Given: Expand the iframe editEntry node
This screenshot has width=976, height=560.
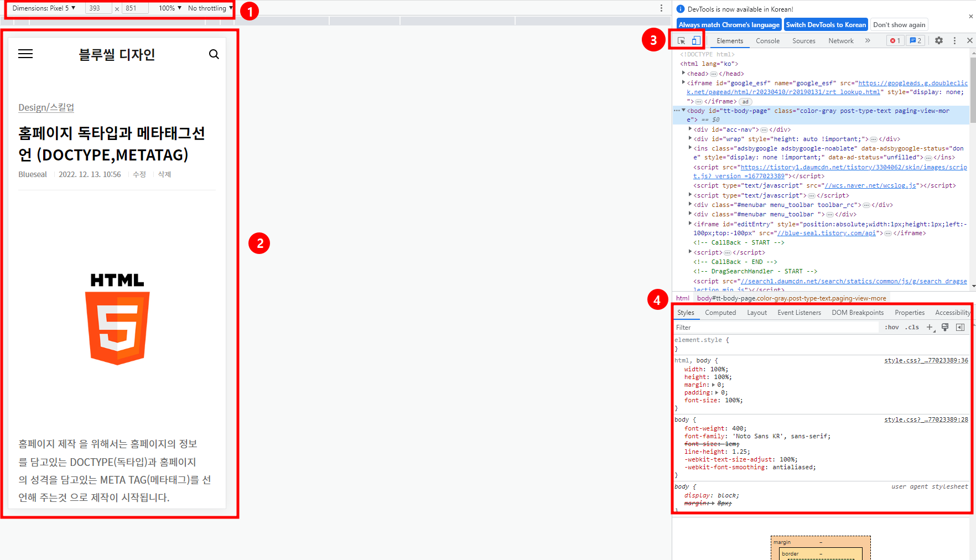Looking at the screenshot, I should (691, 224).
